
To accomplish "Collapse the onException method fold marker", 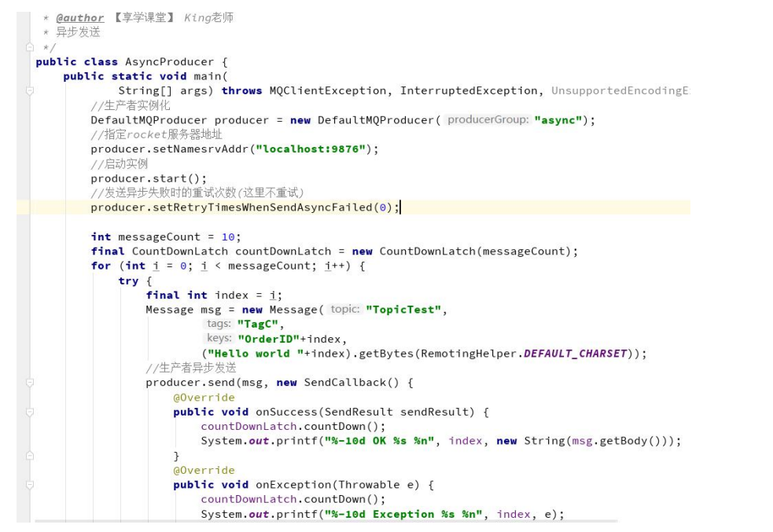I will pyautogui.click(x=30, y=485).
